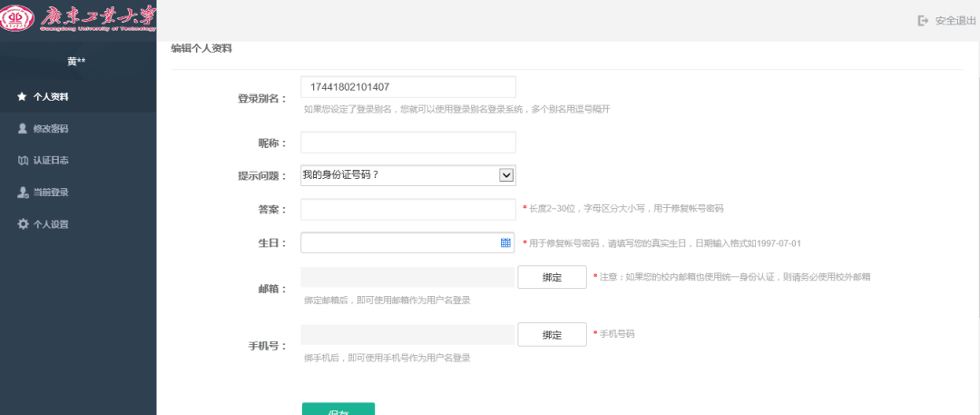Open 个人设置 in the sidebar

(x=78, y=224)
